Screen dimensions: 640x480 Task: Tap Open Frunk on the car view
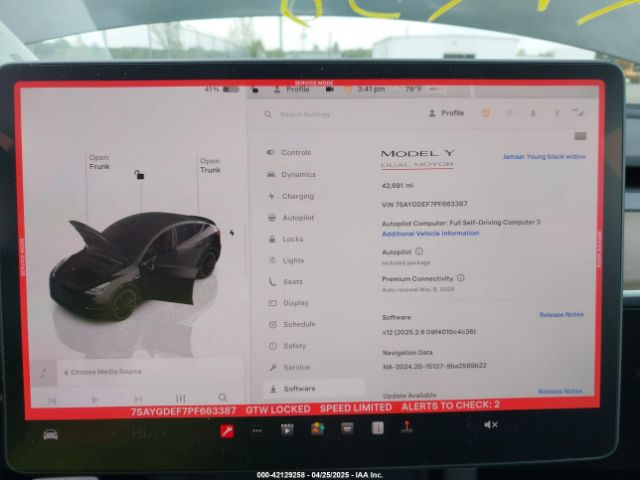tap(100, 162)
